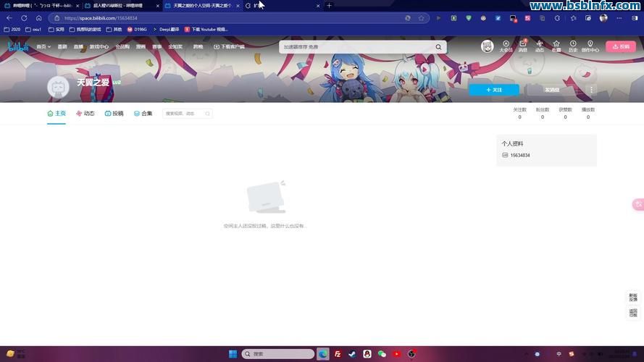Open the Windows Start button

point(233,354)
